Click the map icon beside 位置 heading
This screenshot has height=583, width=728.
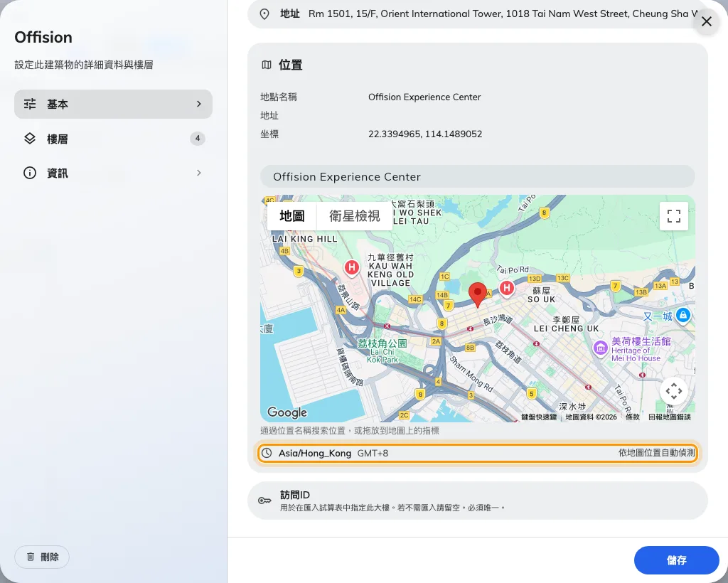[x=267, y=65]
